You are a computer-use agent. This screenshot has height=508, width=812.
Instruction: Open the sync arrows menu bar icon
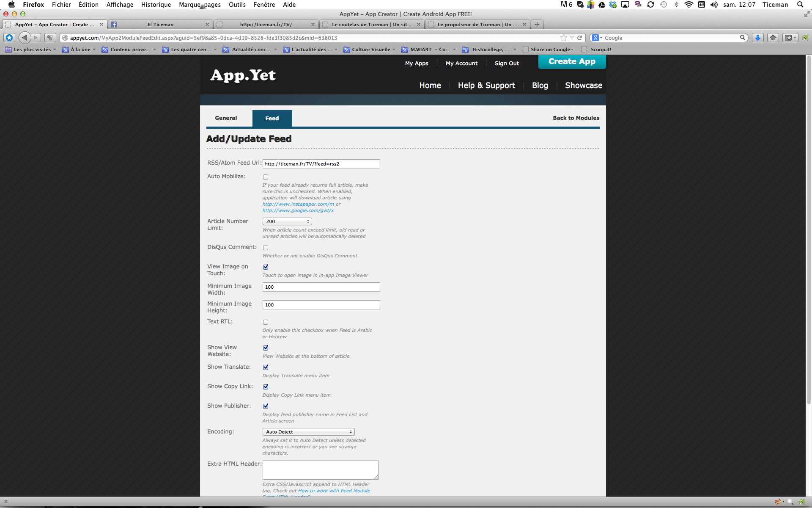click(x=651, y=5)
